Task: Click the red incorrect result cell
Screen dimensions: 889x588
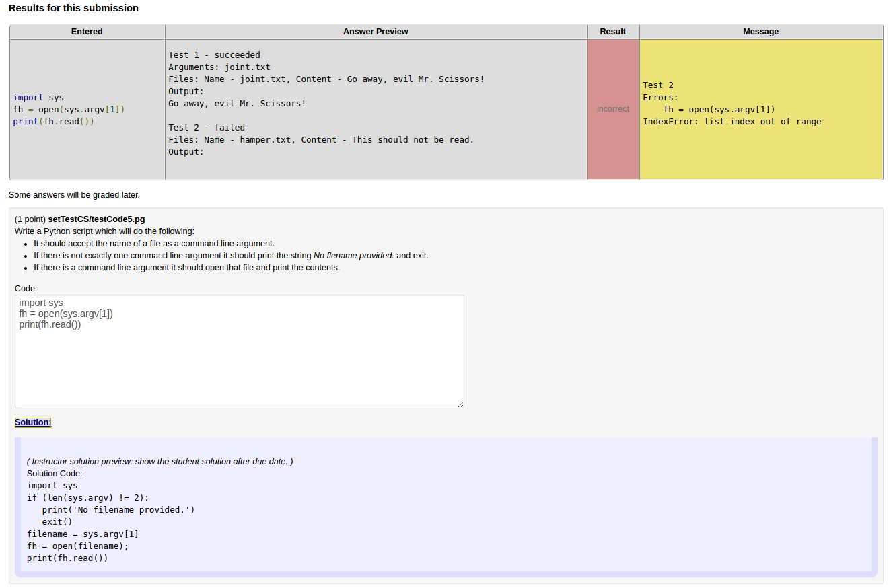Action: pyautogui.click(x=612, y=108)
